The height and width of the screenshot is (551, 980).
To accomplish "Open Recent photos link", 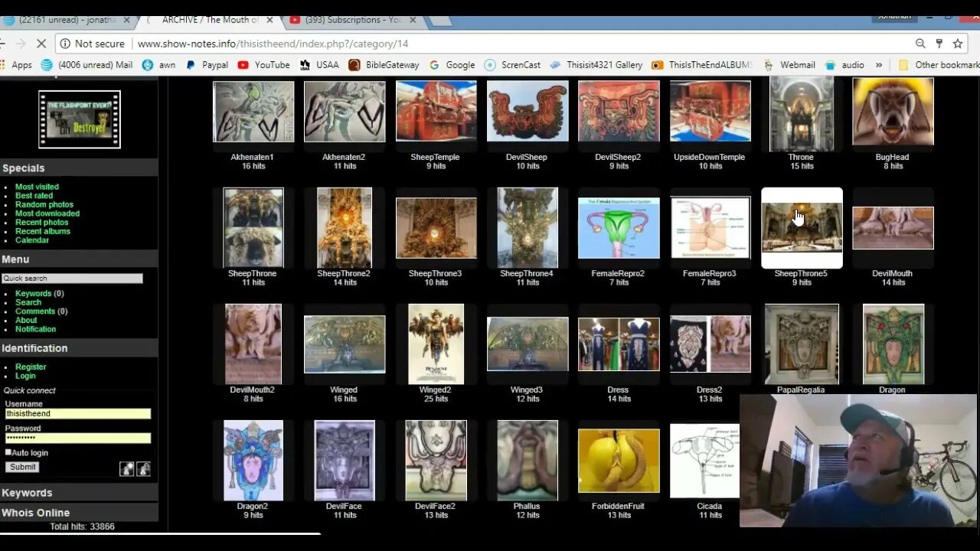I will point(42,222).
